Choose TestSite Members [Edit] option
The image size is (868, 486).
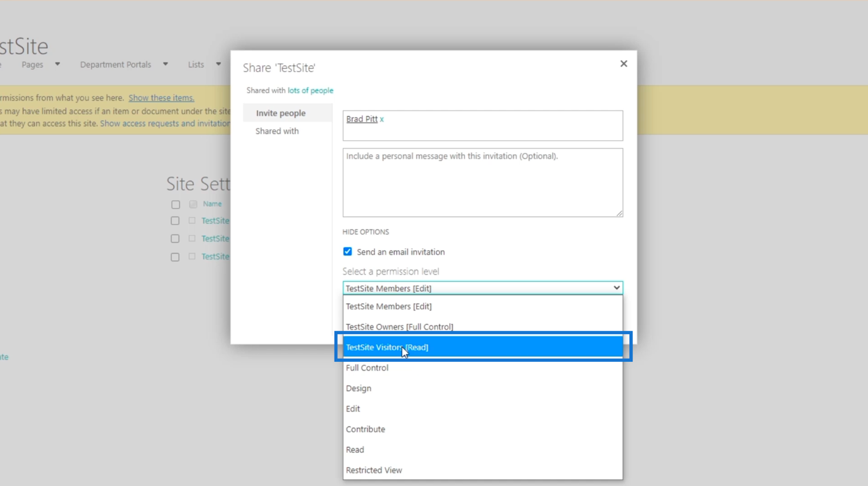(x=482, y=306)
